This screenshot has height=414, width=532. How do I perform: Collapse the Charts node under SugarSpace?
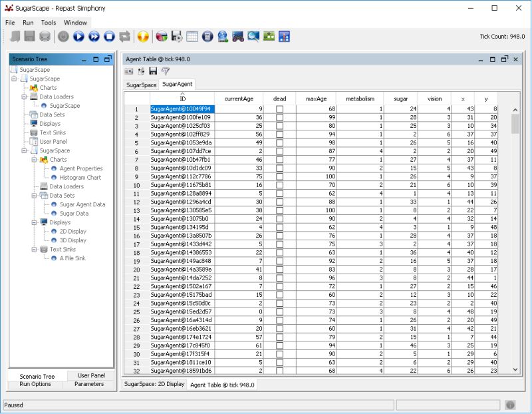tap(35, 160)
